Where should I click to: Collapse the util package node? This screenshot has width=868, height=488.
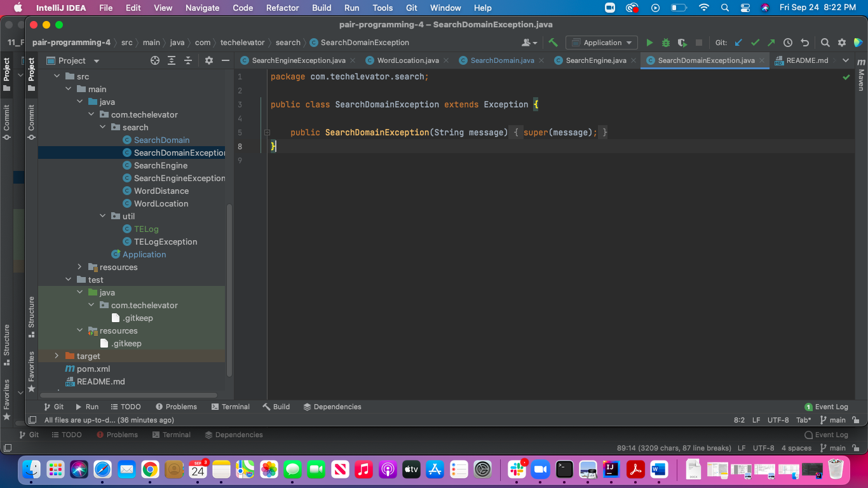pyautogui.click(x=102, y=216)
